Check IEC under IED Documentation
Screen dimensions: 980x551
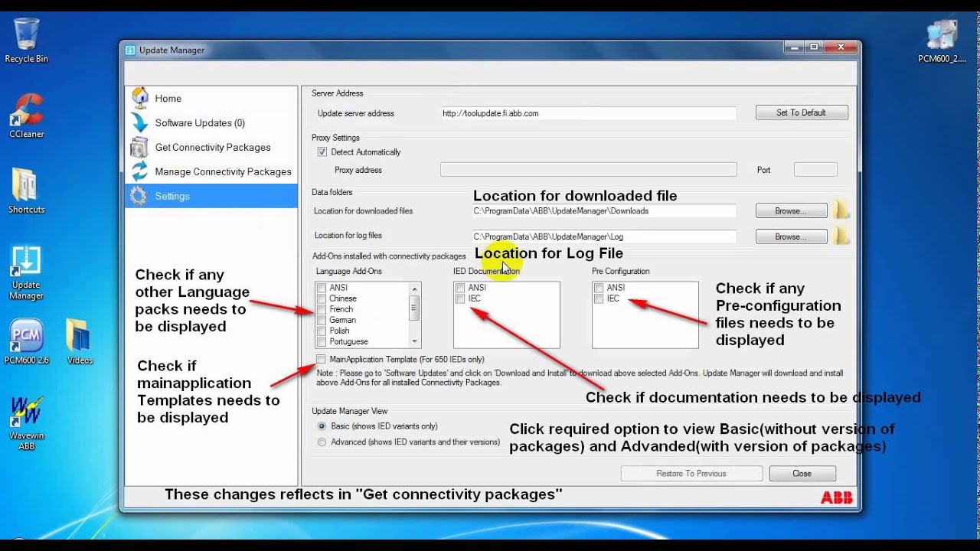[x=460, y=298]
